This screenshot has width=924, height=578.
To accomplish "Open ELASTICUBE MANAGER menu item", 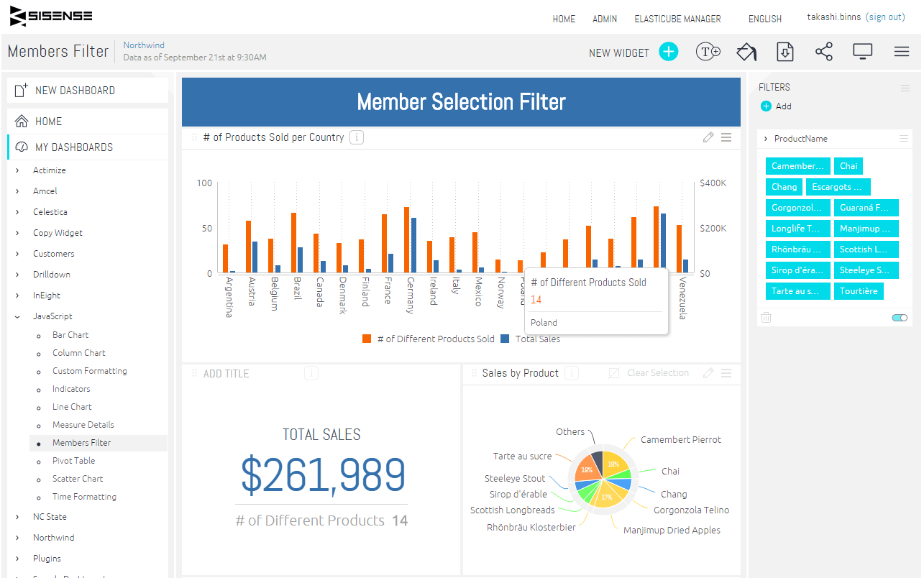I will [677, 19].
